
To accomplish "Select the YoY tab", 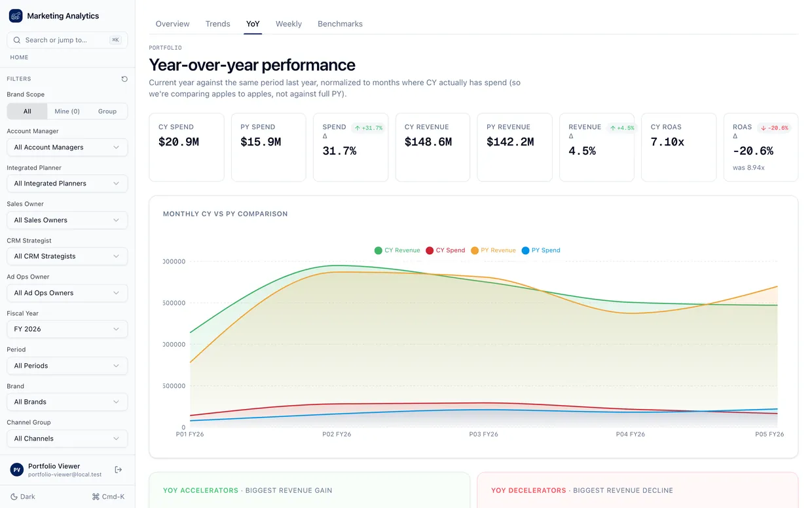I will [253, 24].
